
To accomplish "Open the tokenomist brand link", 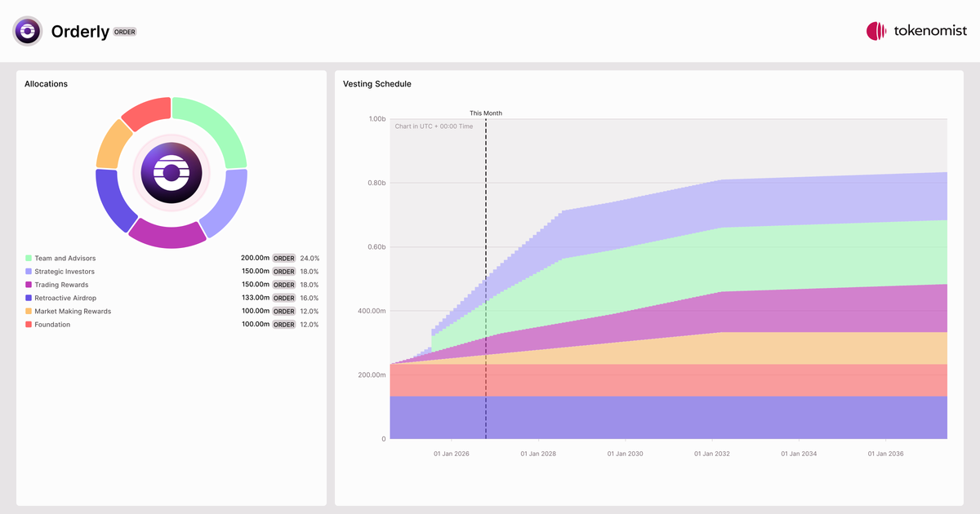I will pyautogui.click(x=916, y=31).
